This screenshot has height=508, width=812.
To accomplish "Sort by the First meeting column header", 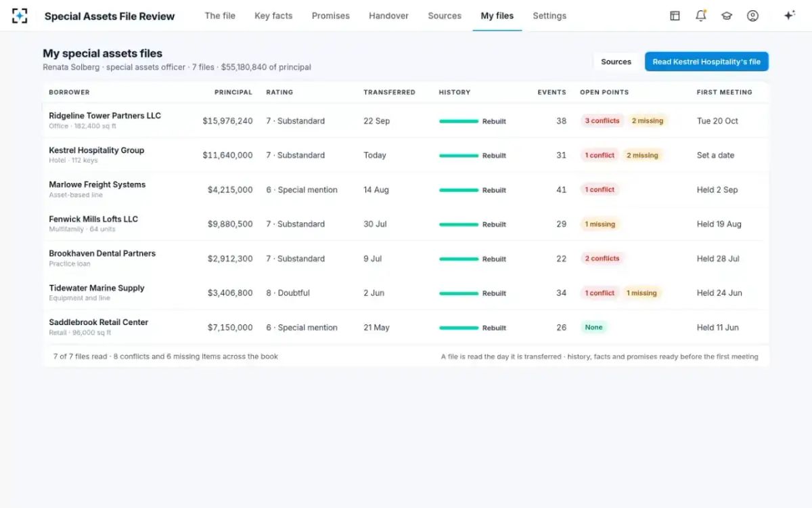I will click(x=724, y=92).
